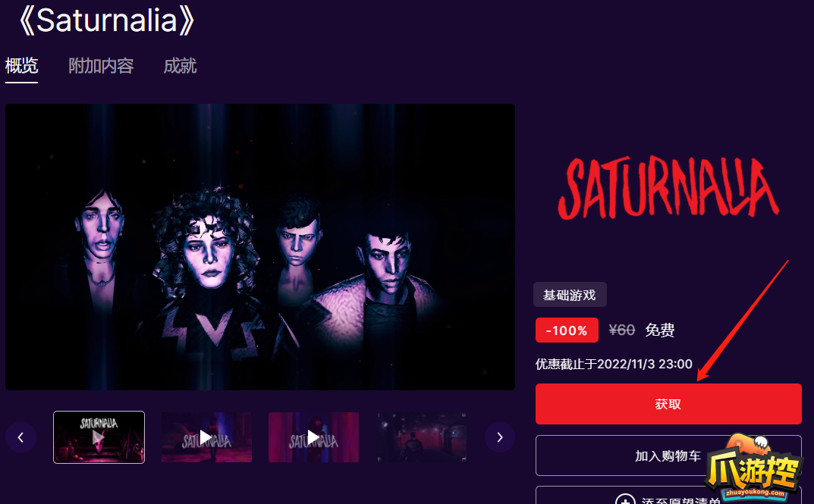
Task: Advance the carousel with the right chevron
Action: (499, 437)
